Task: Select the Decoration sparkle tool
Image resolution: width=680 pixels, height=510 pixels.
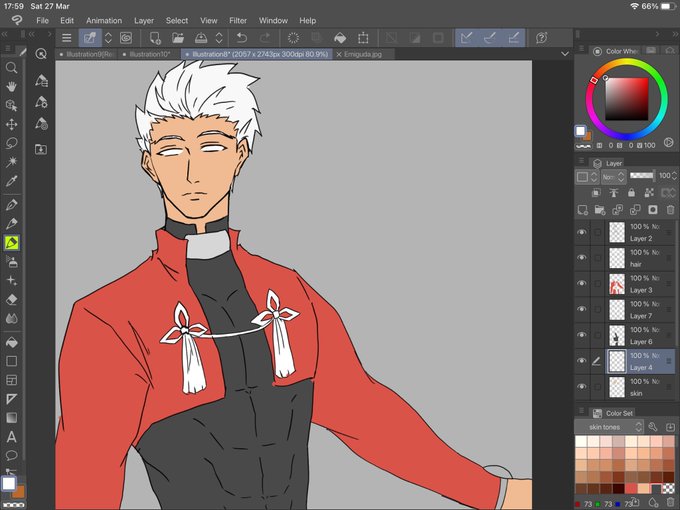Action: [x=11, y=281]
